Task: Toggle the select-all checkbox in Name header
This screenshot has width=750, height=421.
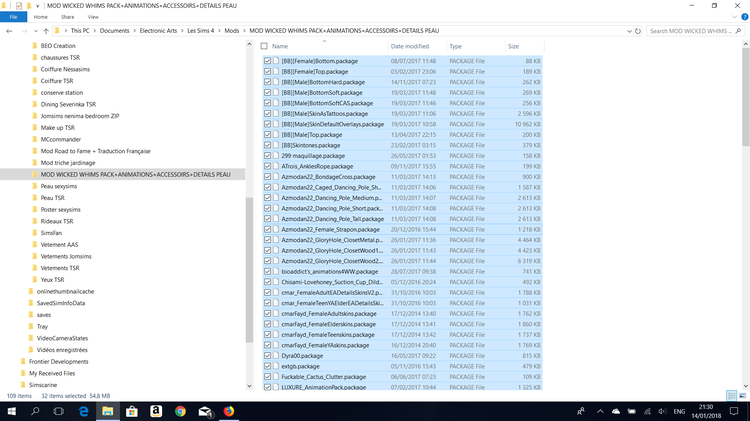Action: pos(264,46)
